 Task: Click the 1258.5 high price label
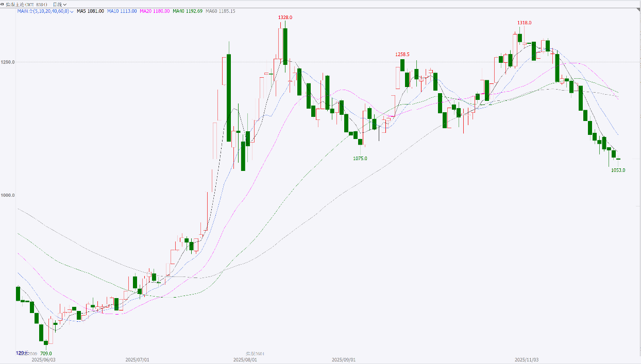tap(402, 55)
